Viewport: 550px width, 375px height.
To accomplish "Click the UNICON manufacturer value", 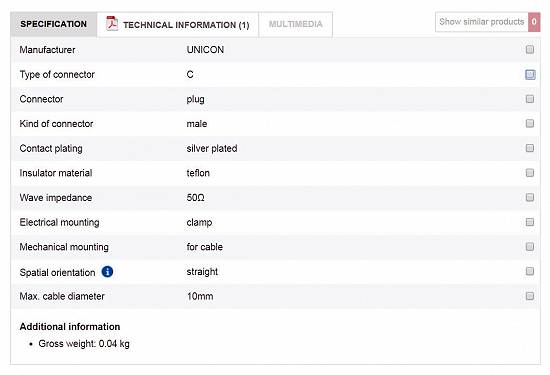I will click(205, 50).
